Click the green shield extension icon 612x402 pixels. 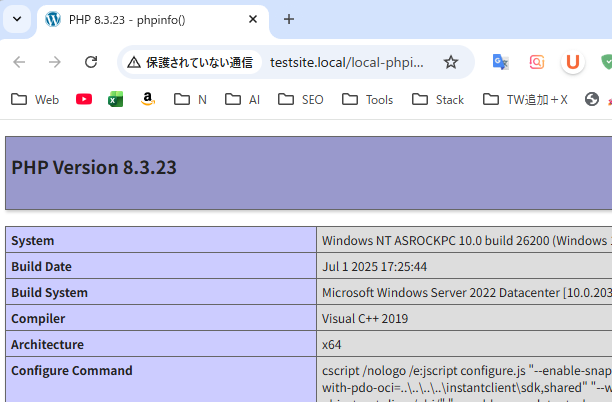point(606,62)
